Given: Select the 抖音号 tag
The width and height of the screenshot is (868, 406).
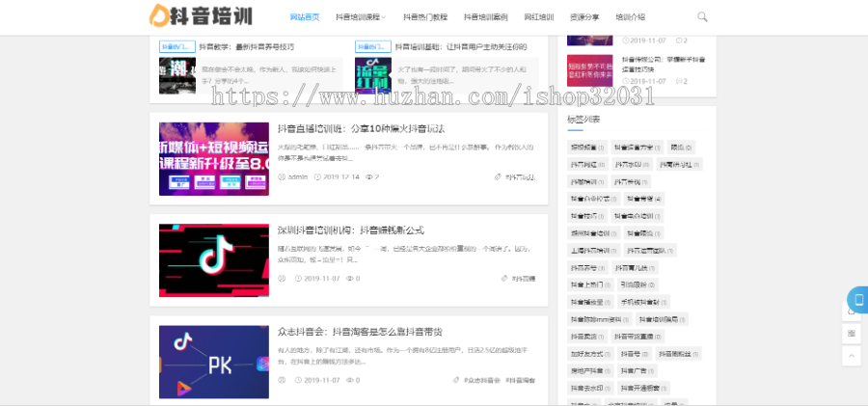Looking at the screenshot, I should tap(635, 353).
